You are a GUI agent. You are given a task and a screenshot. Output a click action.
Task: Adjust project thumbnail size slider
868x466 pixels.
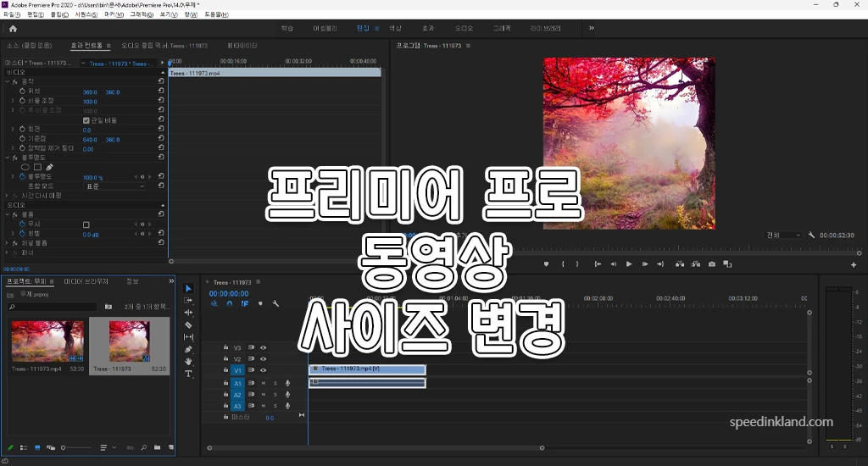(x=76, y=447)
